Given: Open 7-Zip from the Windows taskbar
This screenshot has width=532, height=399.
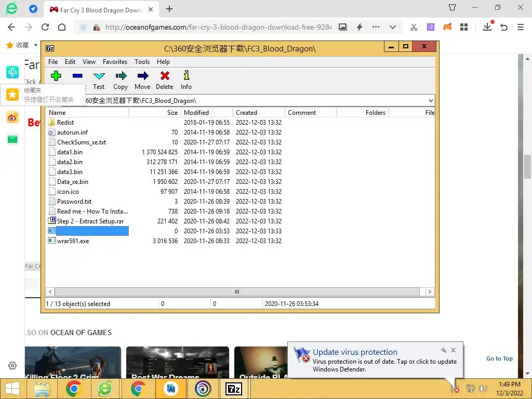Looking at the screenshot, I should click(x=234, y=389).
